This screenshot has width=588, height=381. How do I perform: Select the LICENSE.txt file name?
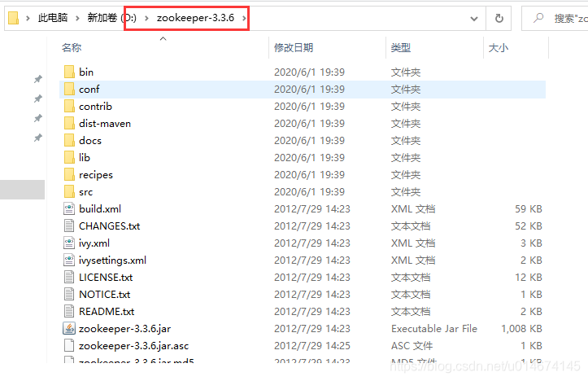click(x=106, y=278)
